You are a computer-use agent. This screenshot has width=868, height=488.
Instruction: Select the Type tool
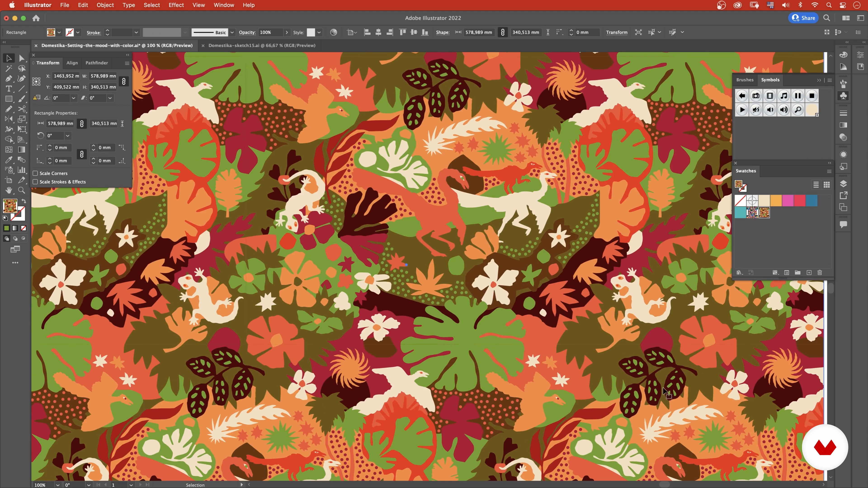pos(9,89)
